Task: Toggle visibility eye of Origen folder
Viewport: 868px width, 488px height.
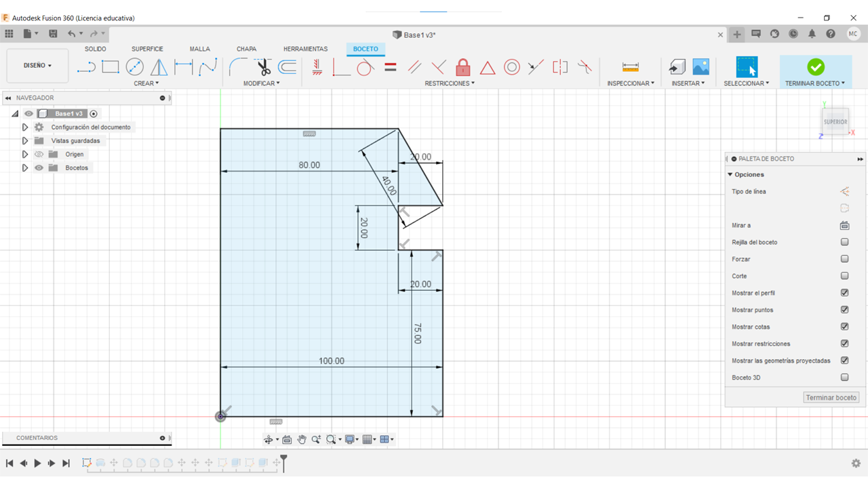Action: click(39, 155)
